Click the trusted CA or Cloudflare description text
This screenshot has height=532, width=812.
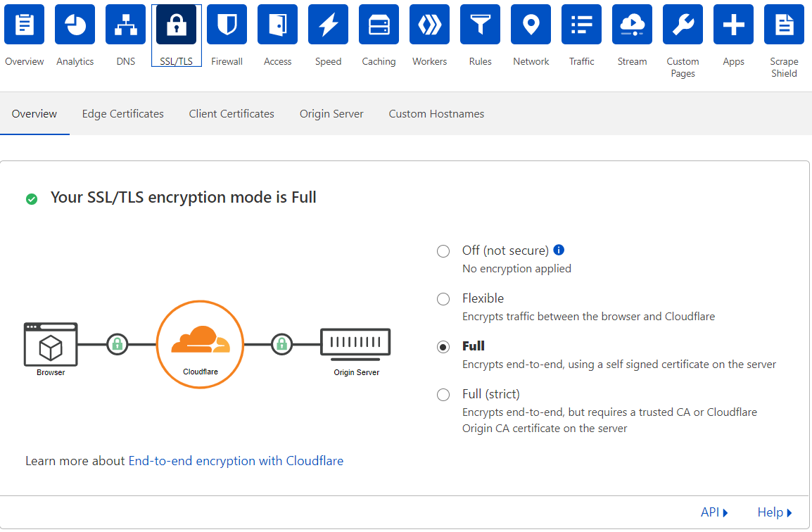pyautogui.click(x=609, y=420)
